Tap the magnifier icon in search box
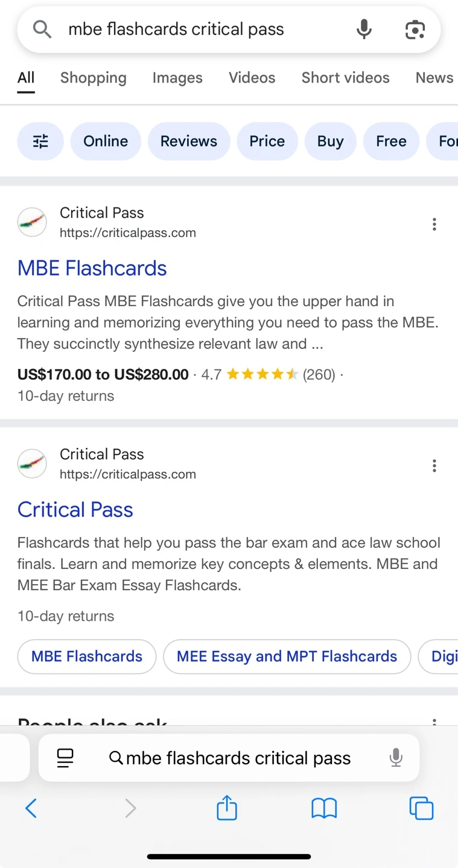This screenshot has width=458, height=868. (42, 29)
